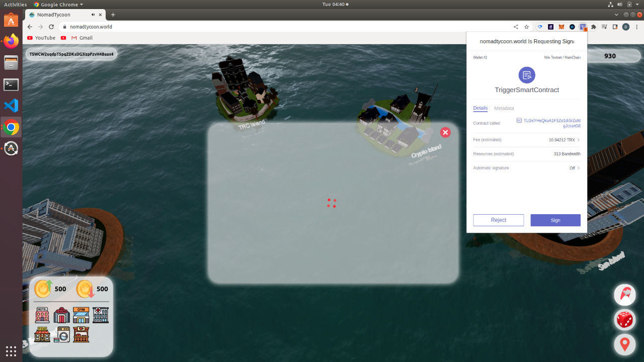This screenshot has width=644, height=362.
Task: Open the Terminal from the dock
Action: click(x=11, y=84)
